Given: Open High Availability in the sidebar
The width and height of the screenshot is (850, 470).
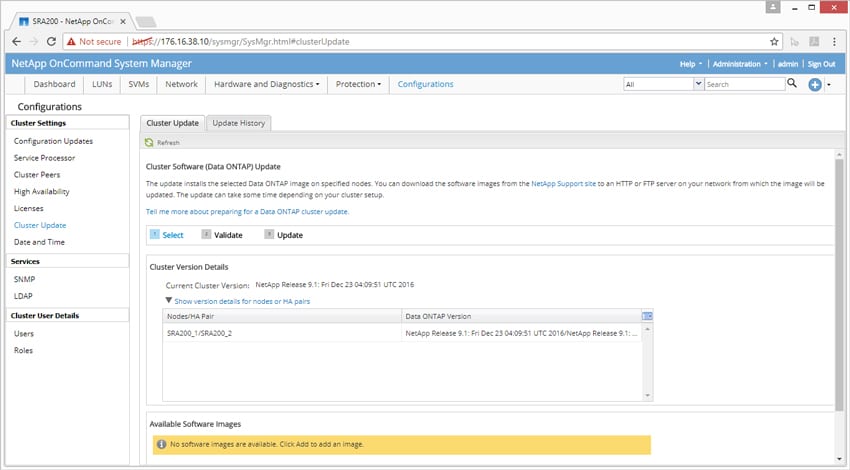Looking at the screenshot, I should (42, 191).
